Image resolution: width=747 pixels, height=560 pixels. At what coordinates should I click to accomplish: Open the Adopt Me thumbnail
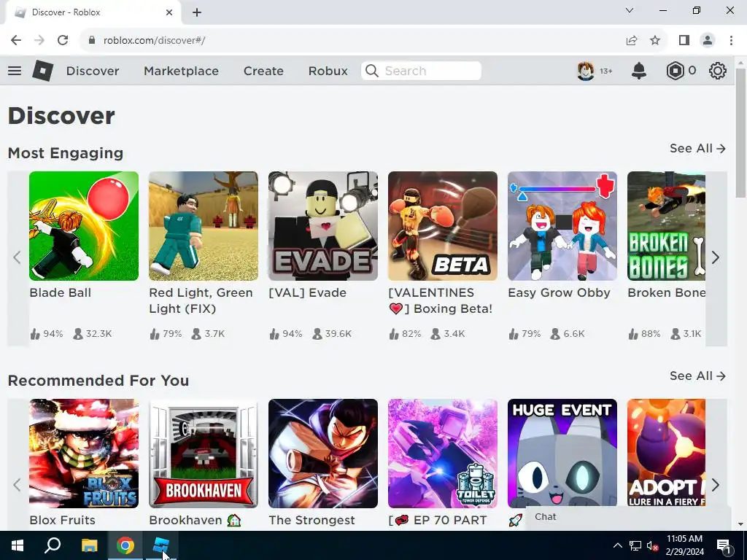point(666,452)
